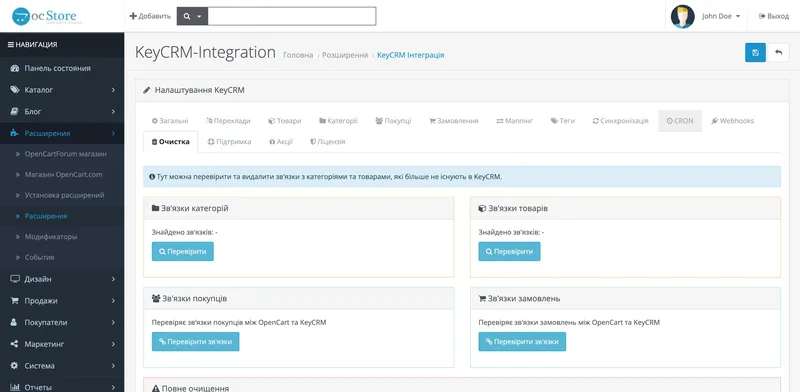Click the Налаштування KeyCRM pencil icon
Image resolution: width=800 pixels, height=392 pixels.
click(x=147, y=90)
